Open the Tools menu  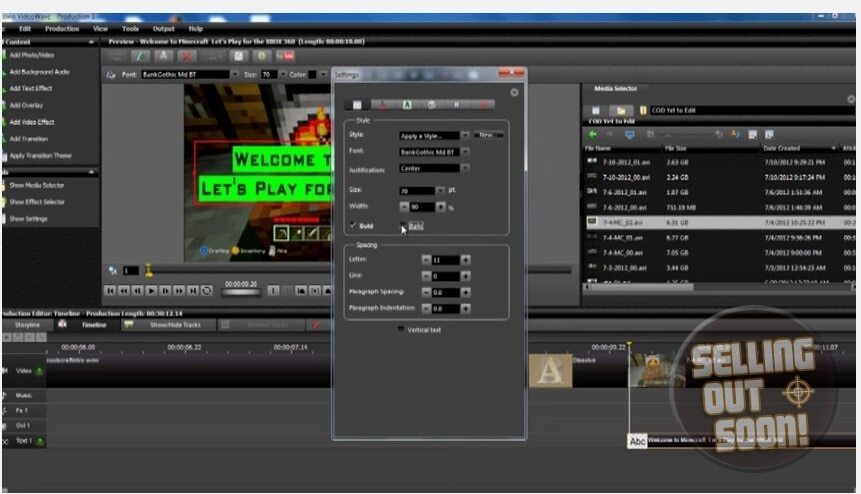[130, 29]
